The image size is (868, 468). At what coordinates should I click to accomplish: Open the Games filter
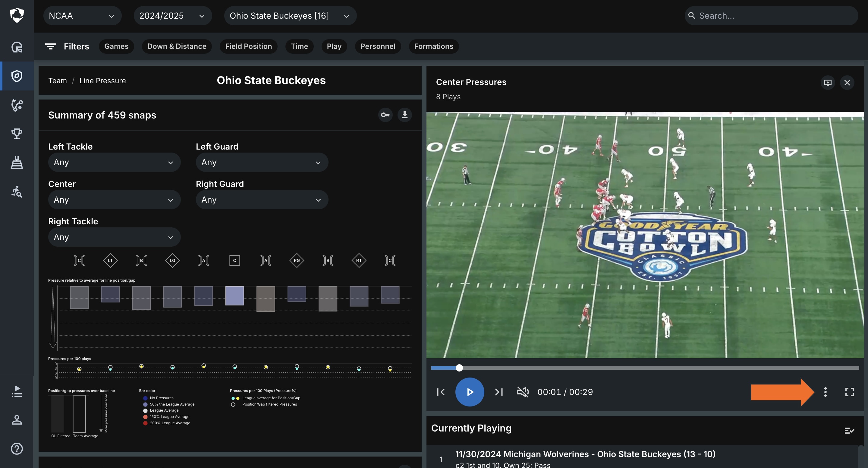tap(116, 46)
